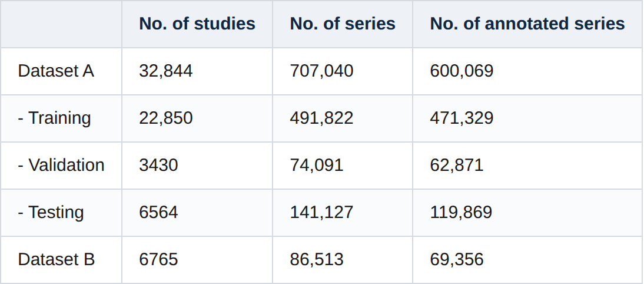
Task: Click the 3430 validation studies cell
Action: [158, 165]
